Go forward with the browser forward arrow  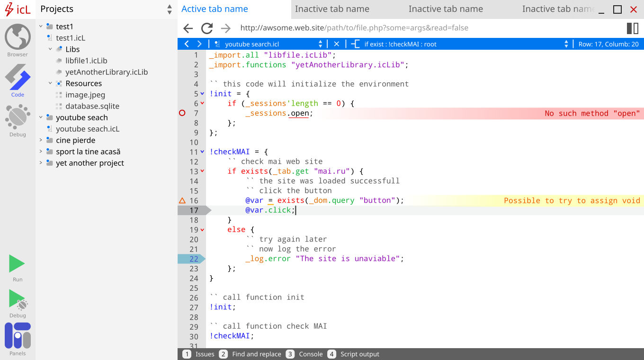226,28
